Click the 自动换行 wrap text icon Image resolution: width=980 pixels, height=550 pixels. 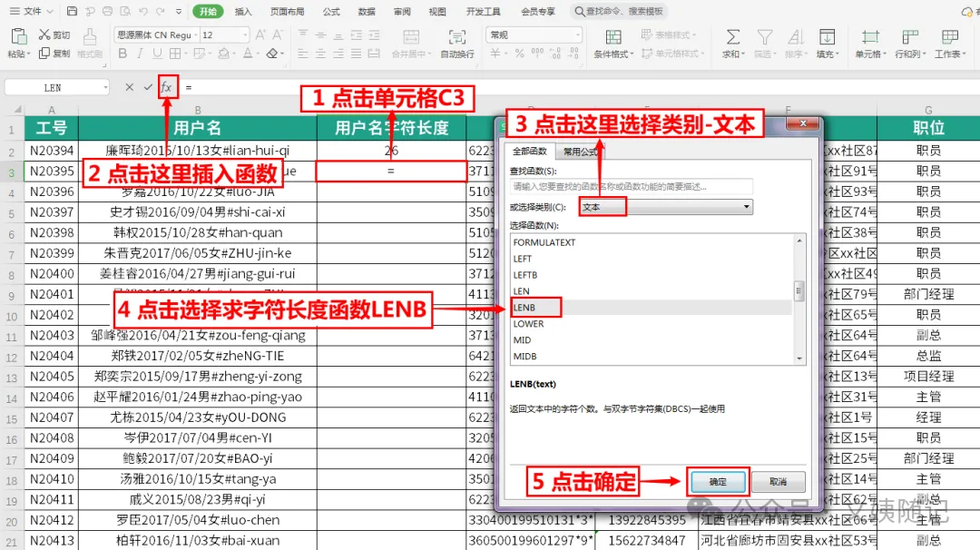pos(456,37)
